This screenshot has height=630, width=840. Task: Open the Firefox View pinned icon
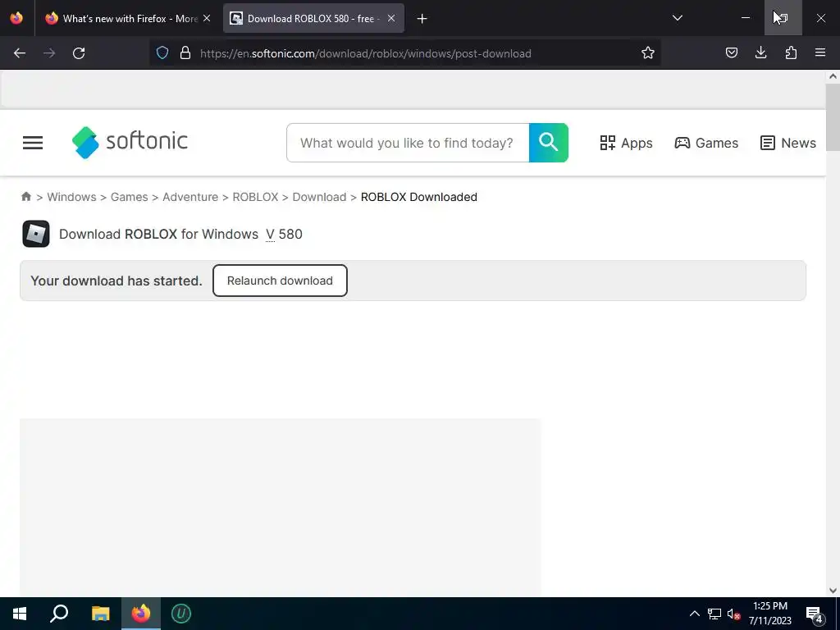click(x=16, y=18)
